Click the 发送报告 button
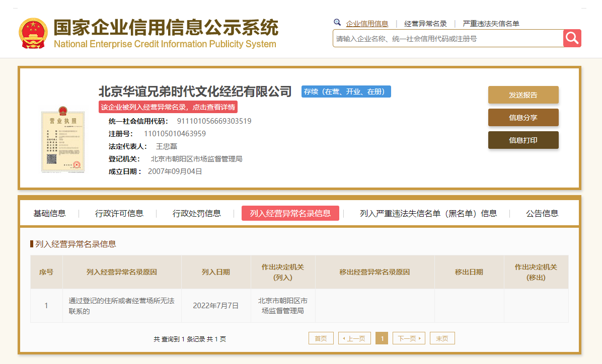 tap(523, 95)
